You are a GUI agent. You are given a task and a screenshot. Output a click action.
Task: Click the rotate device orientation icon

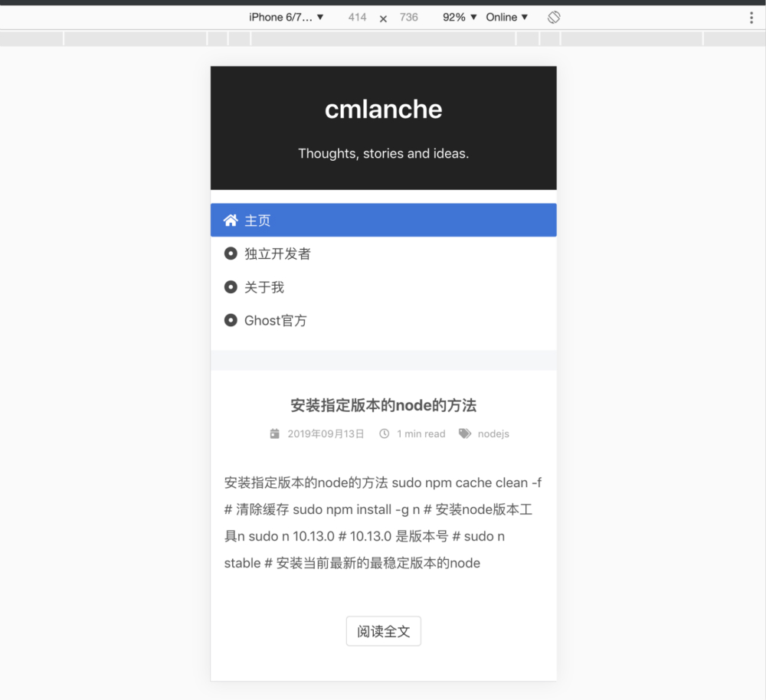pos(553,16)
